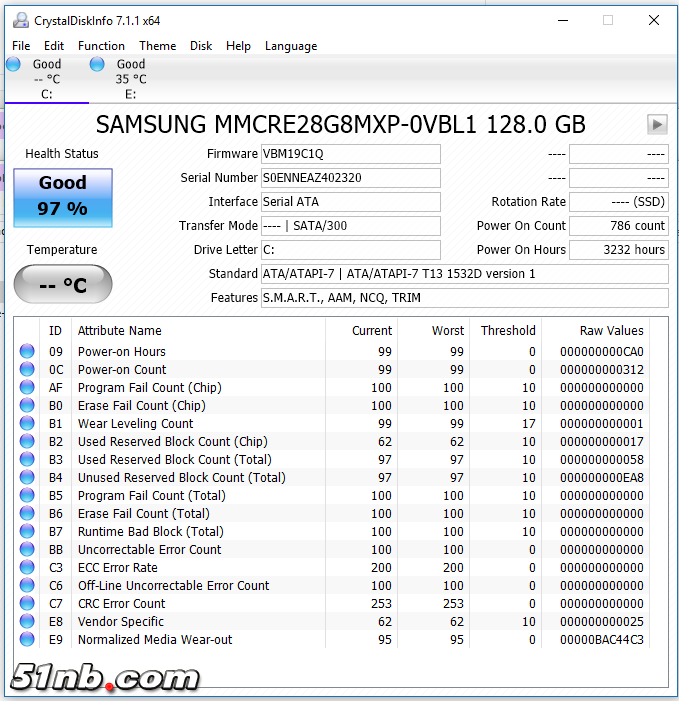Click the ID column header
The height and width of the screenshot is (701, 679).
(x=55, y=330)
